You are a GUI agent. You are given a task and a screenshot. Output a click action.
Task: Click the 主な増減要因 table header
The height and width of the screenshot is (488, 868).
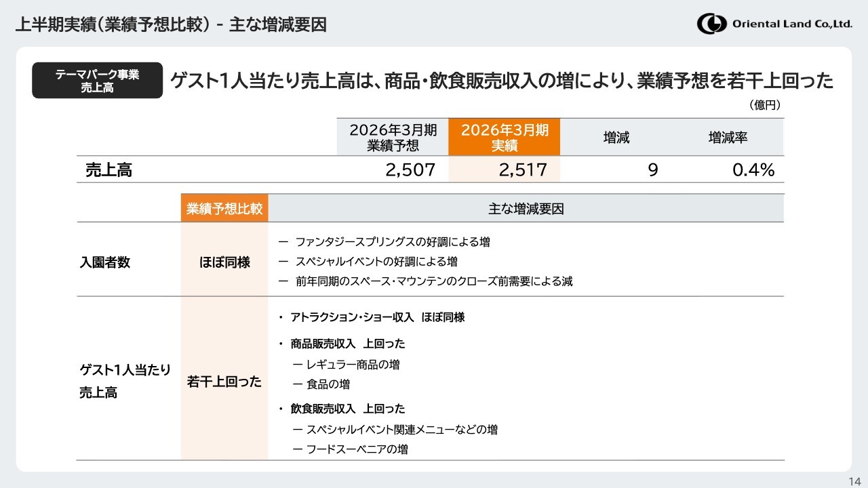tap(526, 209)
